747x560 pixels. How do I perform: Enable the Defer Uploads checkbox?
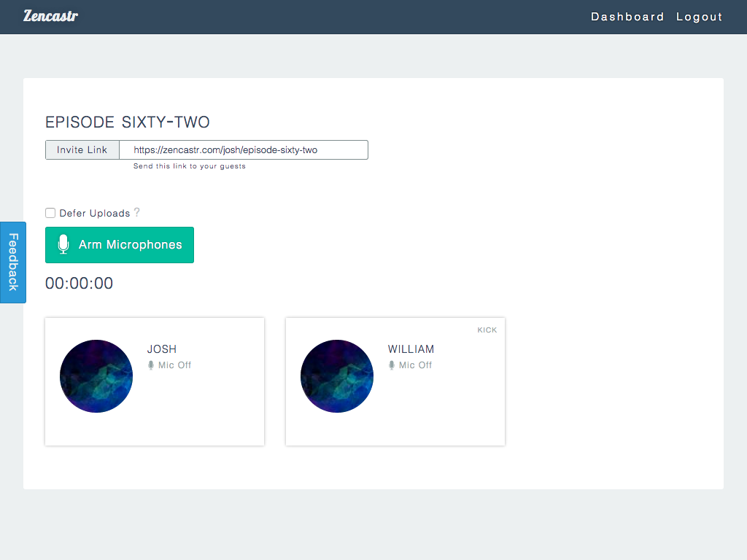[x=50, y=213]
